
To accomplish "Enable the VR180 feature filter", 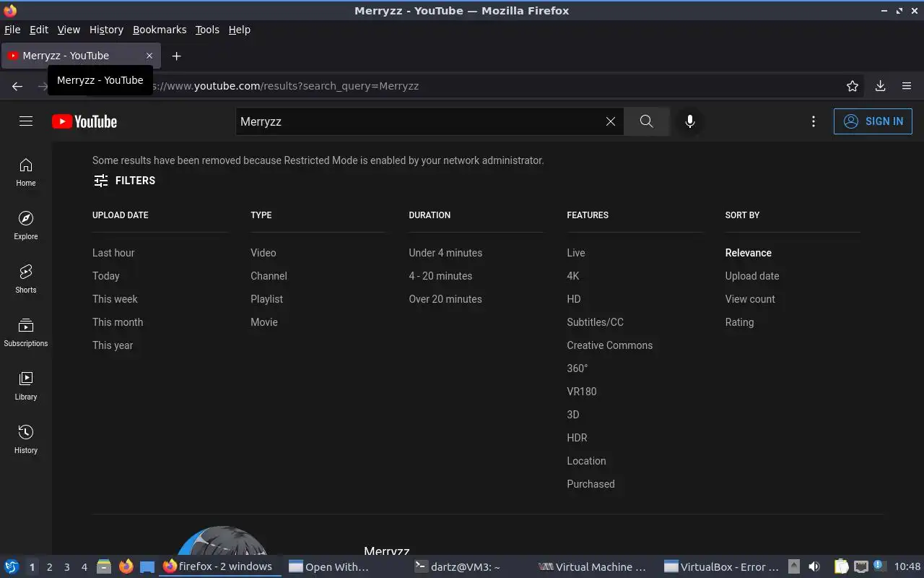I will 582,392.
